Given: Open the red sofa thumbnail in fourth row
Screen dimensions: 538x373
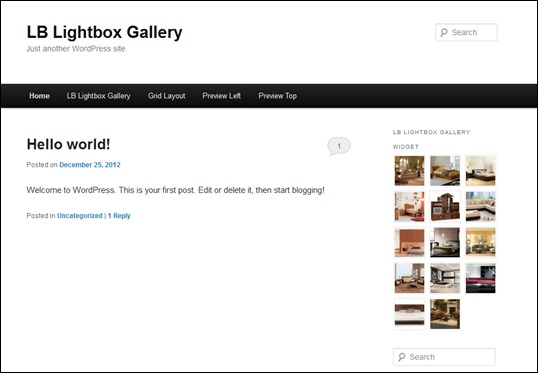Looking at the screenshot, I should 480,278.
